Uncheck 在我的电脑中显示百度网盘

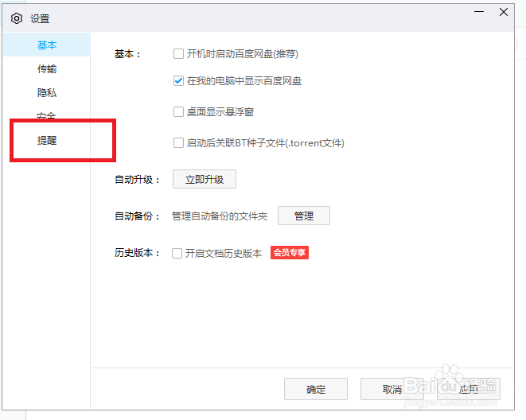178,81
